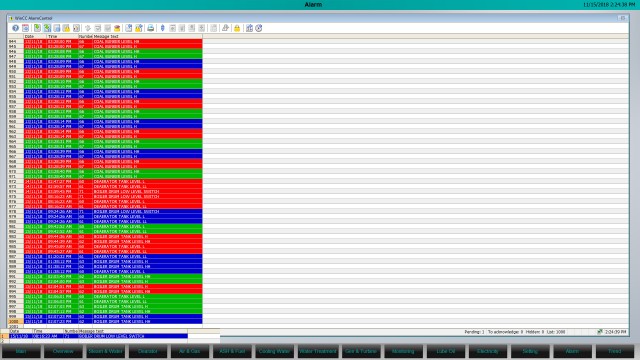Open the selection dialog icon

(129, 28)
